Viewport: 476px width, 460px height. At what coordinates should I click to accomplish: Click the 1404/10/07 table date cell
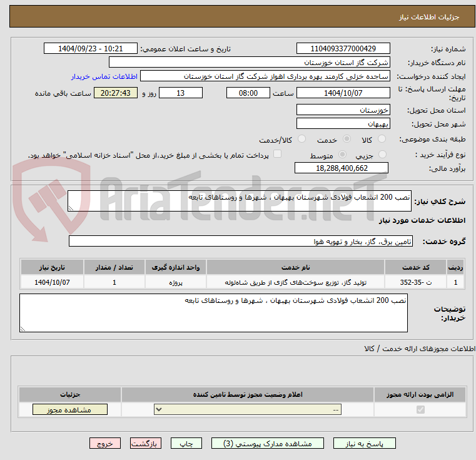click(52, 282)
